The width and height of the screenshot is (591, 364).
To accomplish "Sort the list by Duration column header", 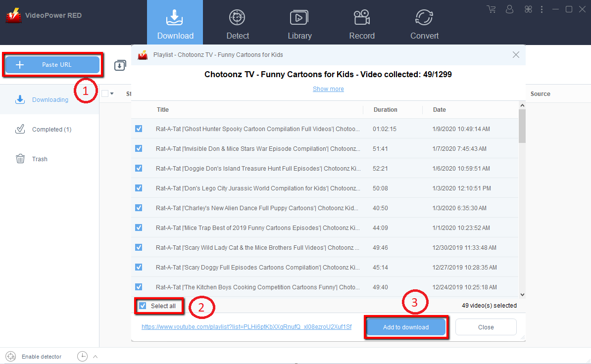I will [385, 110].
